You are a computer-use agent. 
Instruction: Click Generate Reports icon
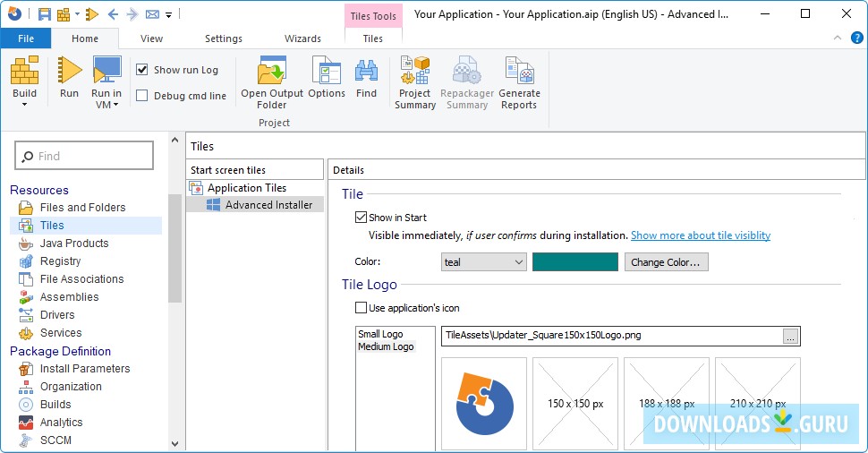pos(519,70)
